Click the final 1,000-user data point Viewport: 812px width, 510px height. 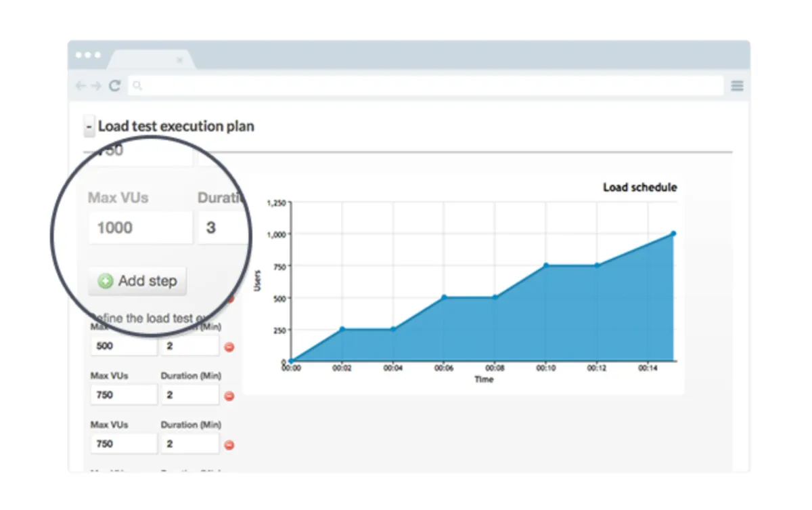click(x=673, y=234)
